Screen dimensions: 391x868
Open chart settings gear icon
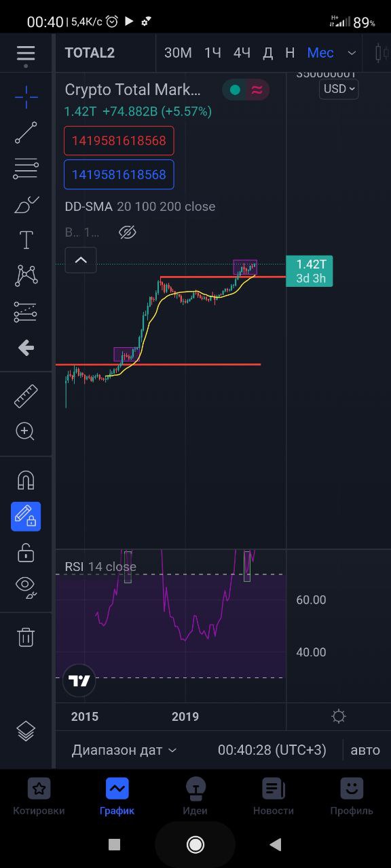(339, 716)
